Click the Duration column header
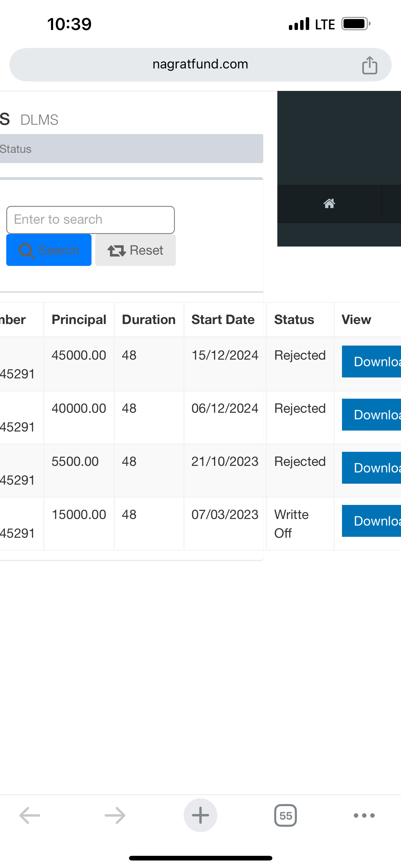This screenshot has width=401, height=868. [148, 319]
